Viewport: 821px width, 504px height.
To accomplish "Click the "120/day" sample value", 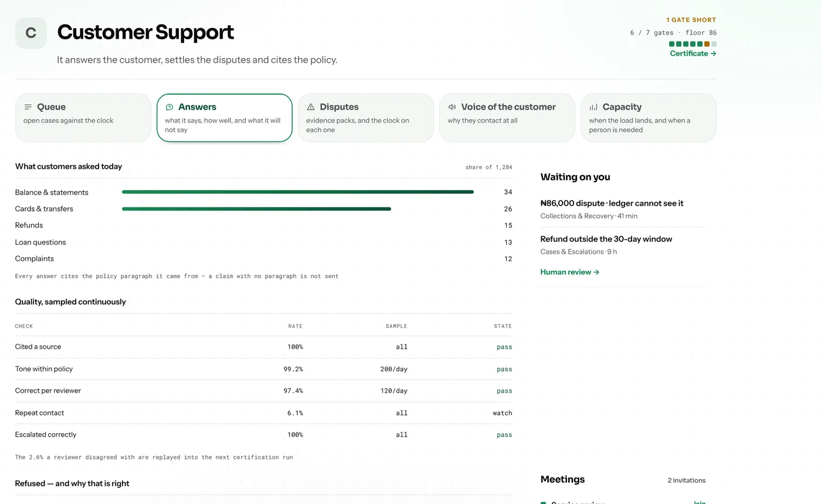I will 393,391.
